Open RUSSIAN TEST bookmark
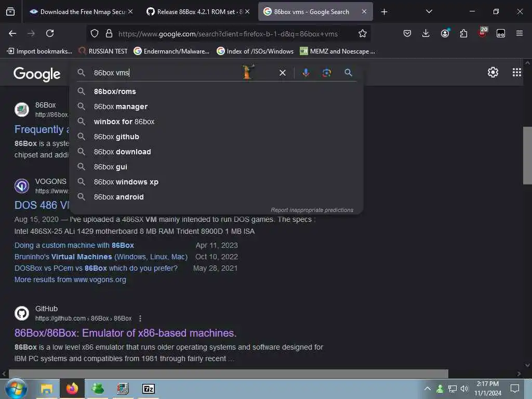 coord(103,51)
